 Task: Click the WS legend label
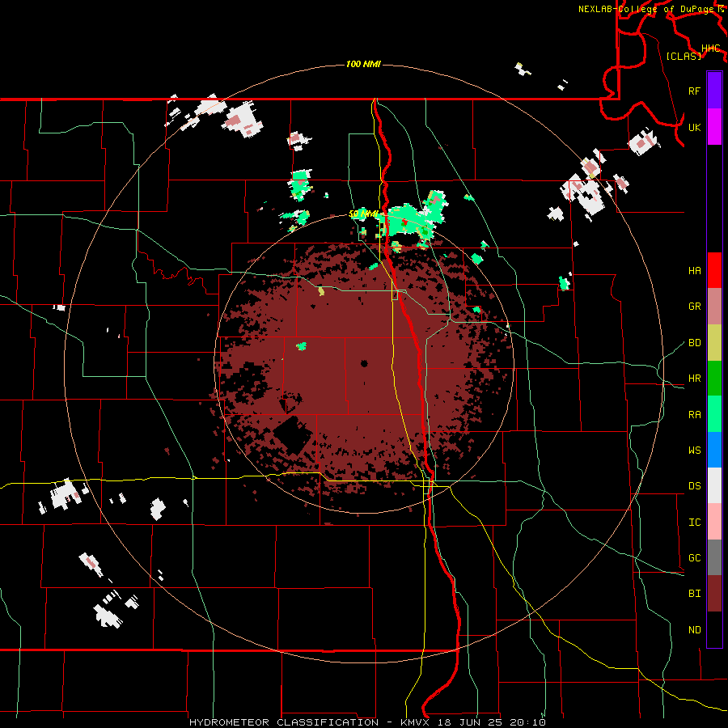tap(694, 451)
